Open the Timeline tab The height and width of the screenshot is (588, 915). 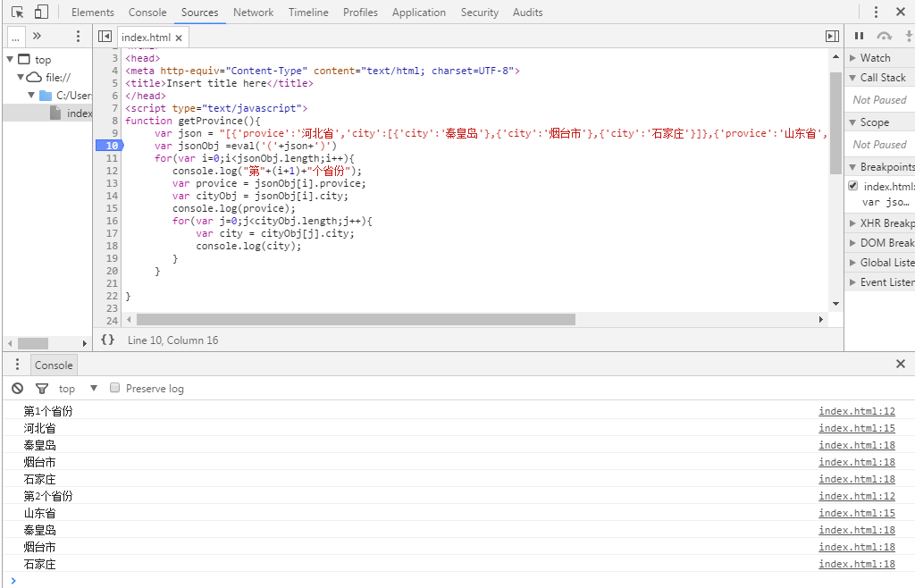coord(308,13)
